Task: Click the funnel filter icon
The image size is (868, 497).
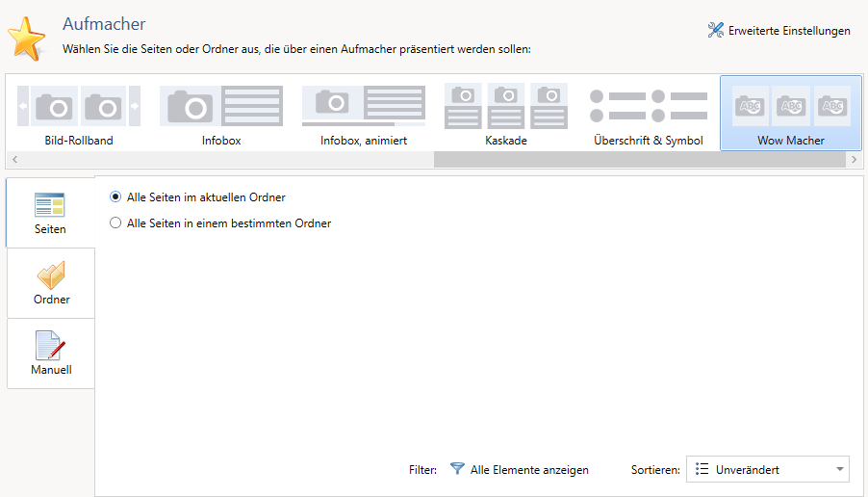Action: (x=457, y=469)
